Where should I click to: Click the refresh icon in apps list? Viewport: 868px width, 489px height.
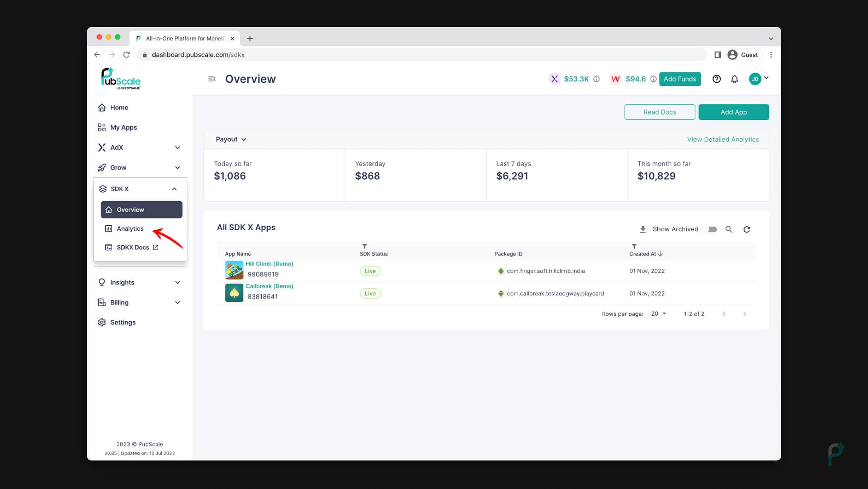pos(746,229)
